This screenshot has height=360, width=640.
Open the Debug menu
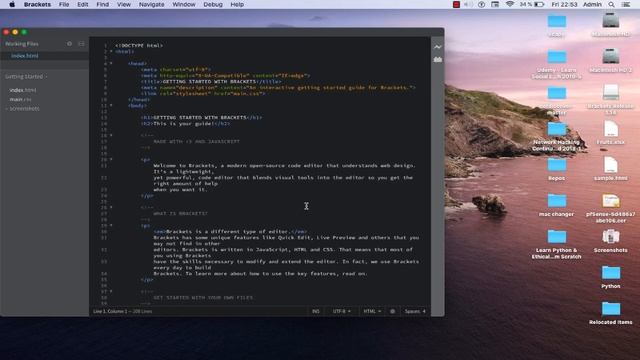tap(213, 4)
